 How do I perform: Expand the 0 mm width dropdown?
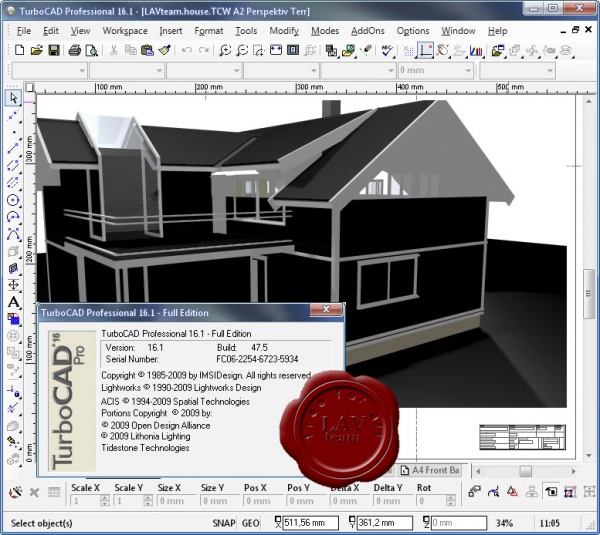(x=468, y=70)
